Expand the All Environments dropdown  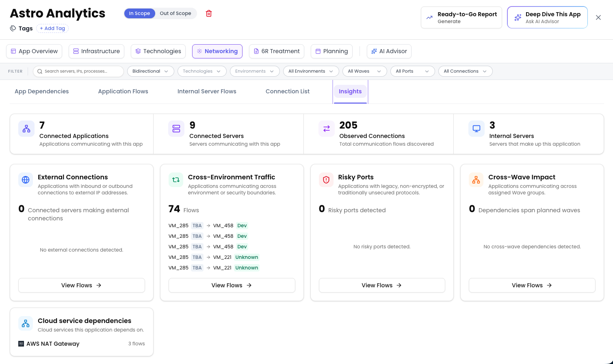[x=311, y=71]
